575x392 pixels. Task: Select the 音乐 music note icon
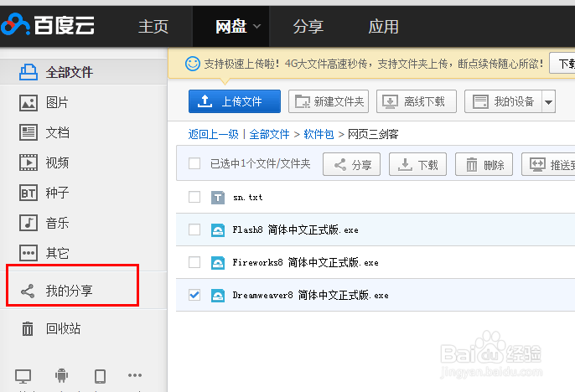(x=28, y=223)
